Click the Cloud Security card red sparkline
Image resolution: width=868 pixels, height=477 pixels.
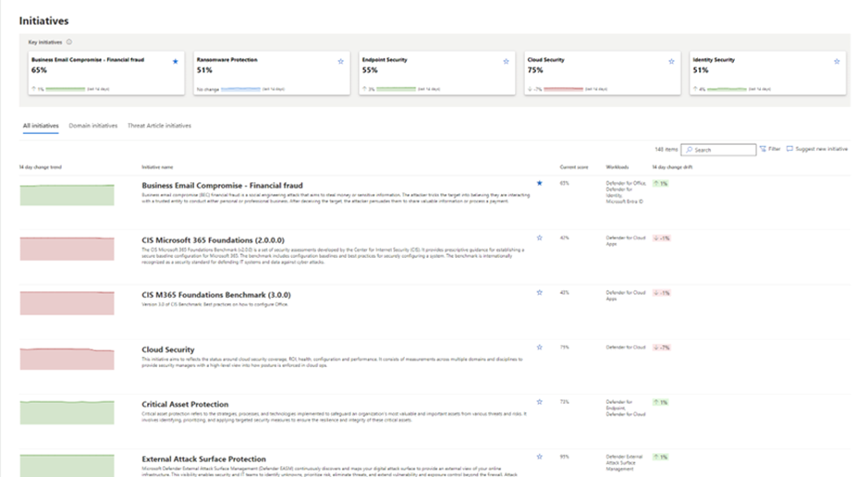[x=564, y=89]
